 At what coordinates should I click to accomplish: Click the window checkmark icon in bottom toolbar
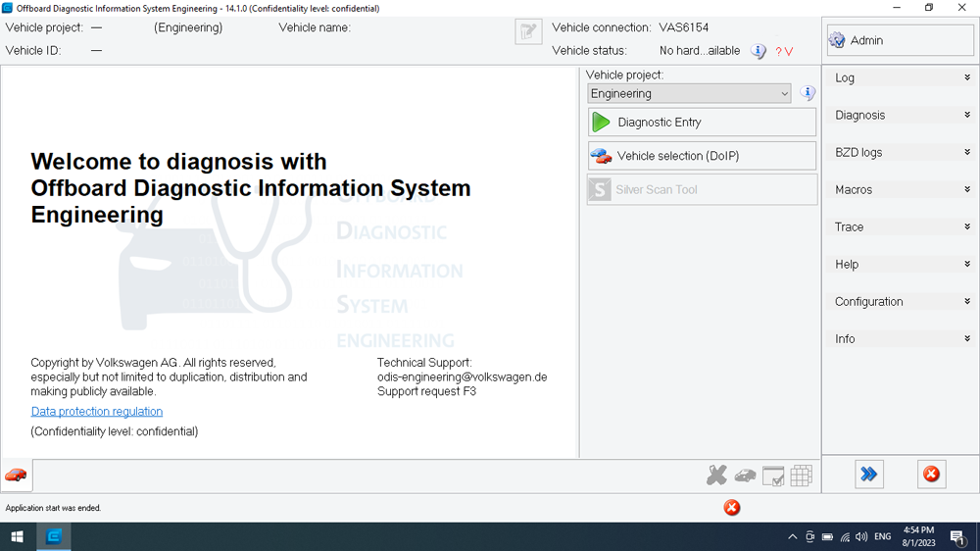click(x=773, y=476)
